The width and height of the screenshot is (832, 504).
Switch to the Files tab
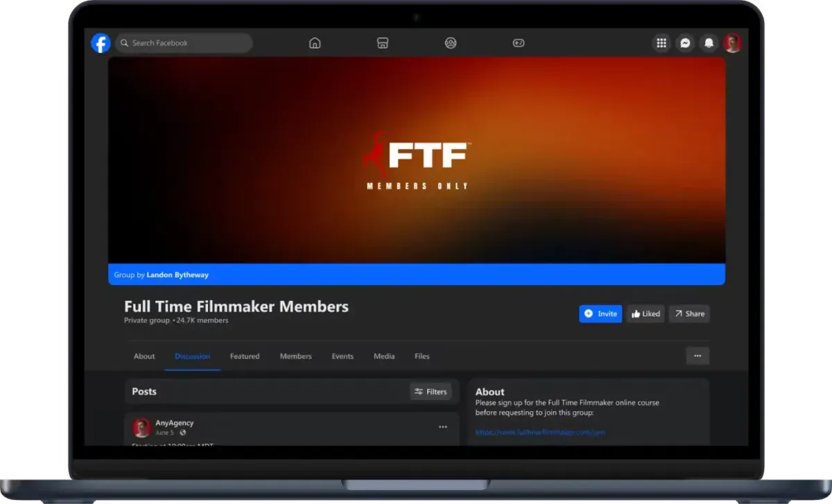[x=422, y=356]
